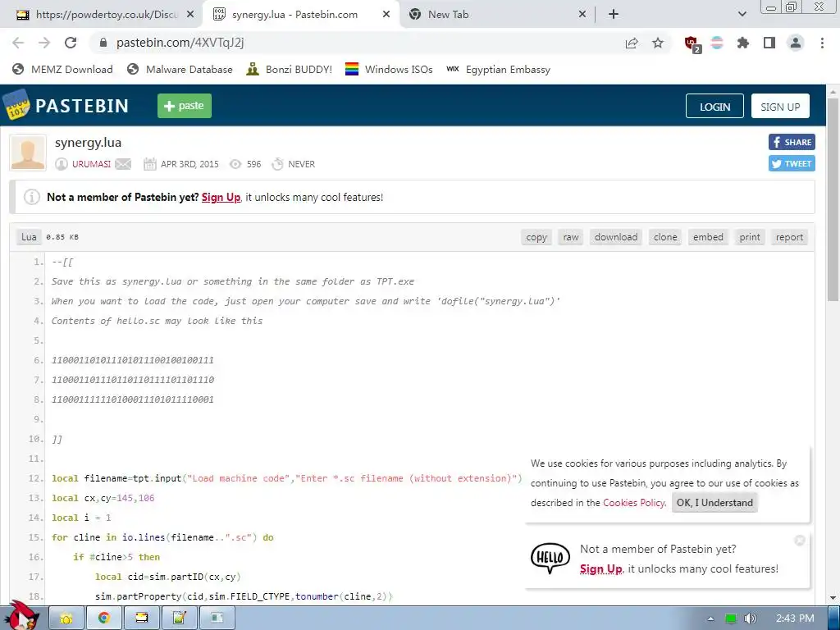The image size is (840, 630).
Task: Download the paste file
Action: 615,237
